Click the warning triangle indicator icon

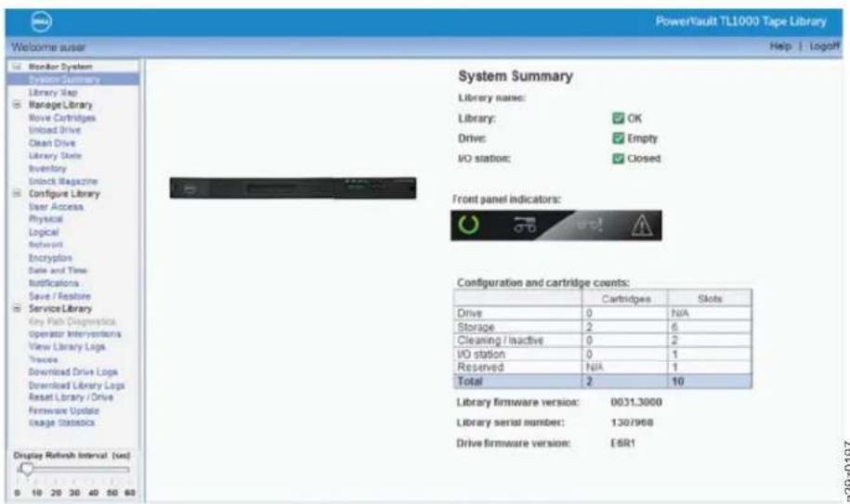click(642, 226)
